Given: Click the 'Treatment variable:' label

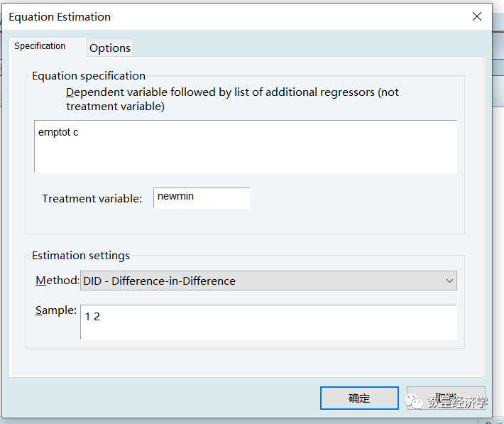Looking at the screenshot, I should pyautogui.click(x=92, y=199).
